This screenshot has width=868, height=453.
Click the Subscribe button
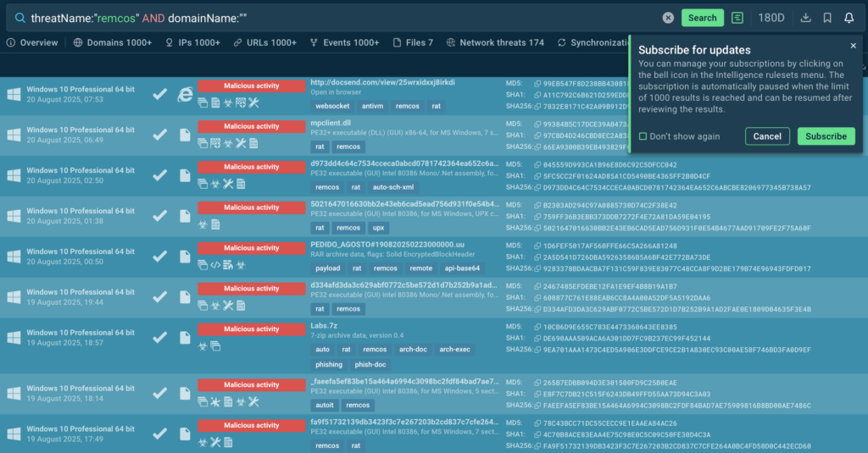point(826,136)
